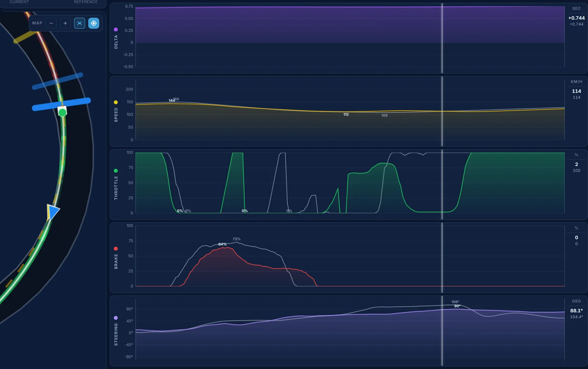Viewport: 588px width, 369px height.
Task: Click the MAP label in the map toolbar
Action: click(37, 23)
